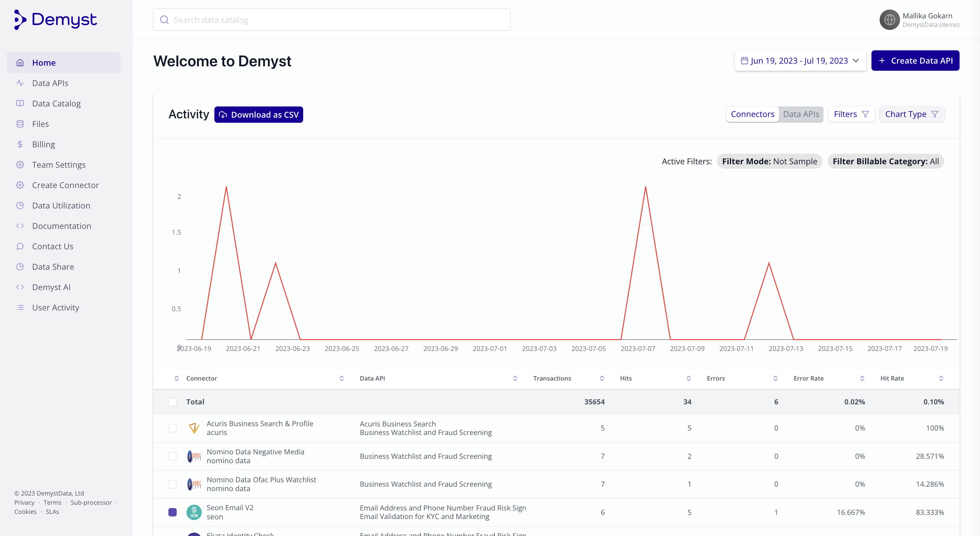Click the Seon Email V2 connector logo
The width and height of the screenshot is (980, 536).
[x=194, y=512]
